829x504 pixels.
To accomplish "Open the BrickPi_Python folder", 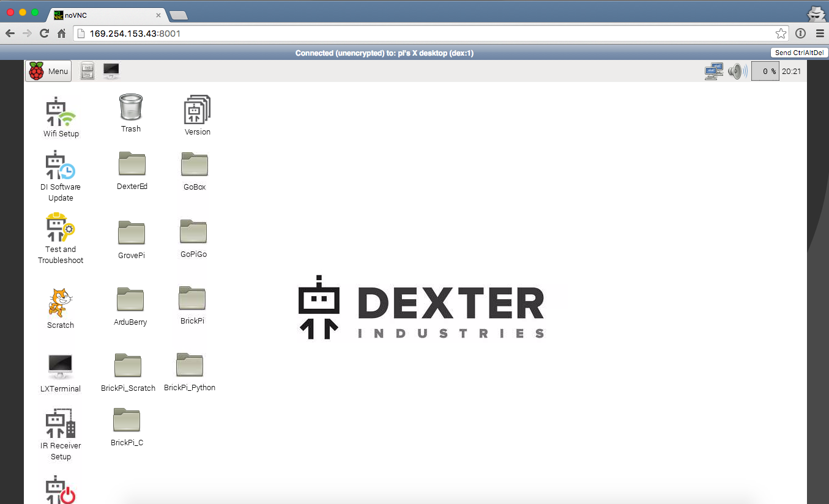I will pyautogui.click(x=190, y=372).
